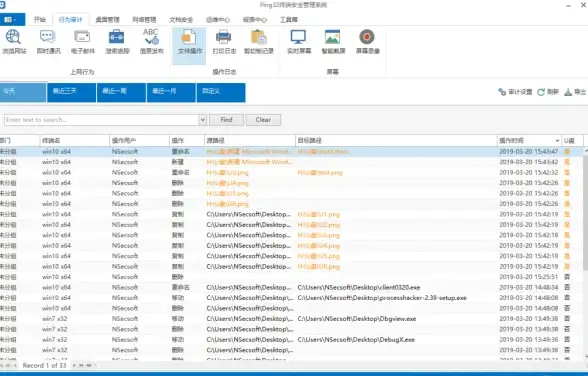Switch to the 开始 ribbon tab

tap(39, 19)
